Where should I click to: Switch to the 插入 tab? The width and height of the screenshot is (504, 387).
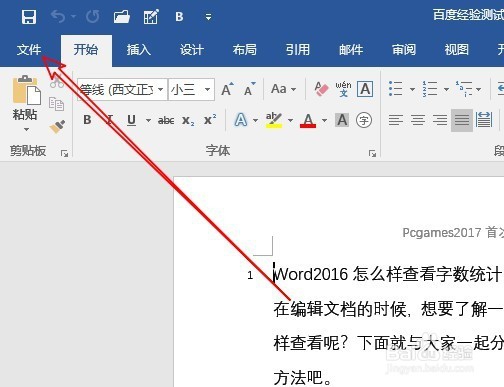click(x=139, y=50)
